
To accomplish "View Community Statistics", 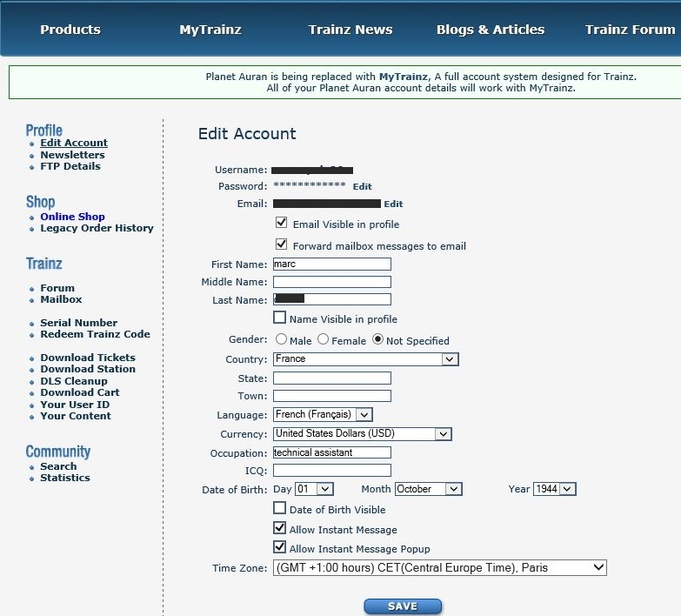I will tap(65, 478).
